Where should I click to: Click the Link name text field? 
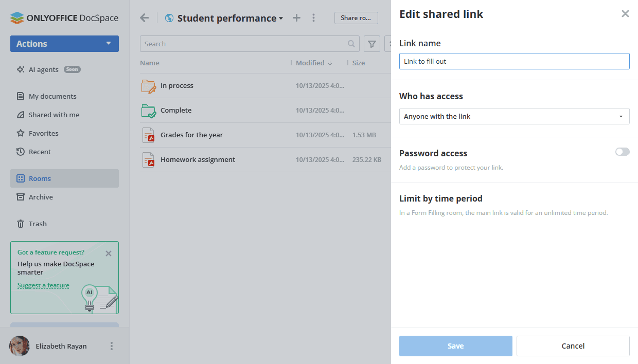point(514,61)
